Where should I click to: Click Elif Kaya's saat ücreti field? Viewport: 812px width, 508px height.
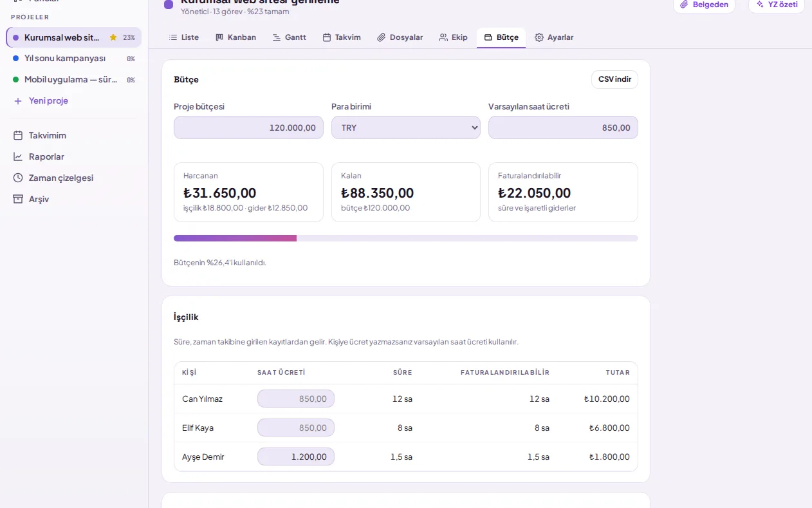(x=296, y=428)
